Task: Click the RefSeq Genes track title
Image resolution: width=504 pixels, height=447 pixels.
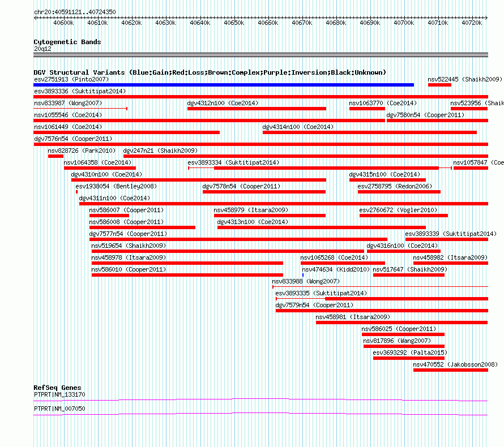Action: point(57,388)
